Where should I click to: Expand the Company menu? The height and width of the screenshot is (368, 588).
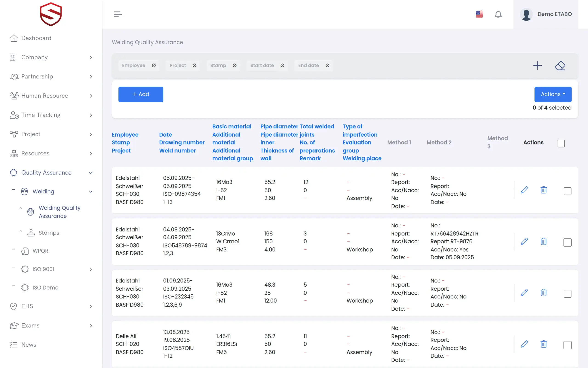point(51,57)
